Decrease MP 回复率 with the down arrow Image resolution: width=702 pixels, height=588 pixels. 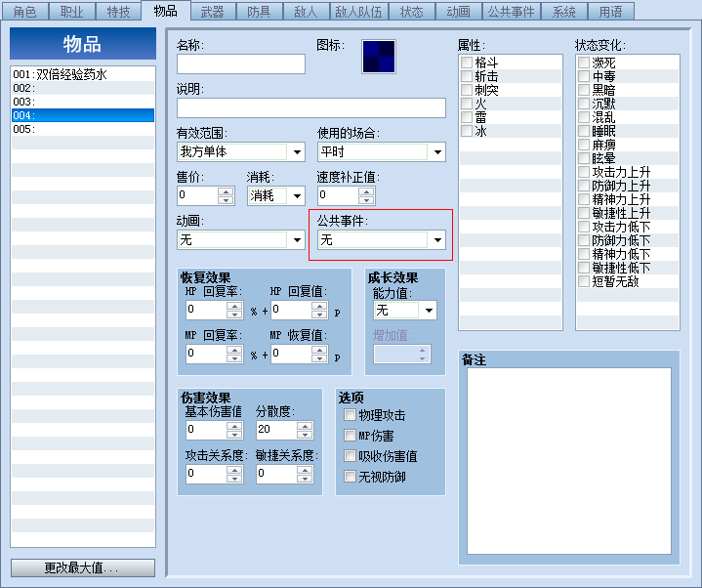tap(234, 358)
